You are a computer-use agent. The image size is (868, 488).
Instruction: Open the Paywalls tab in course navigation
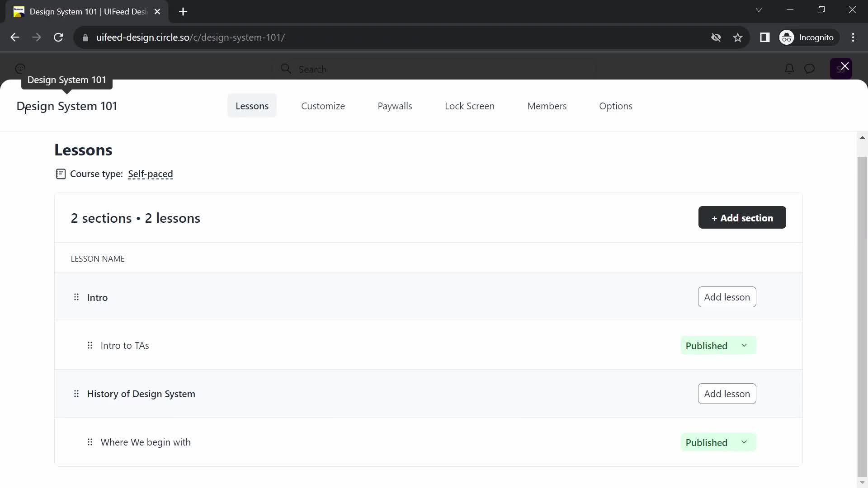click(x=395, y=105)
